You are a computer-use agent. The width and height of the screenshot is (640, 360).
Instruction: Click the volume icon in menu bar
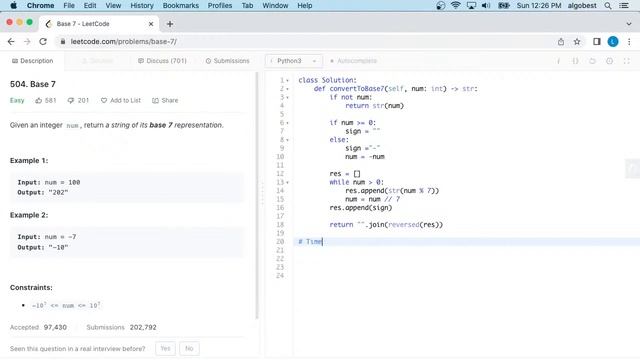pos(486,6)
